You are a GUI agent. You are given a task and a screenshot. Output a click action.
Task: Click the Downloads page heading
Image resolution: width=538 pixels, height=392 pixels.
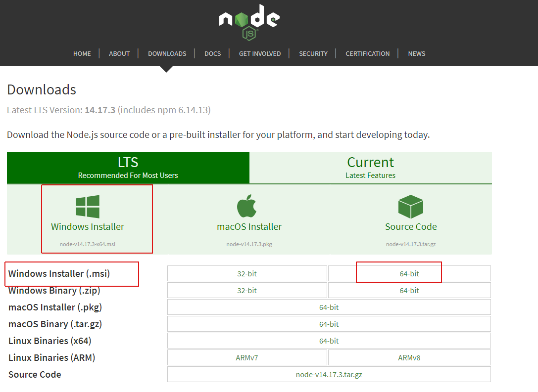pos(42,90)
